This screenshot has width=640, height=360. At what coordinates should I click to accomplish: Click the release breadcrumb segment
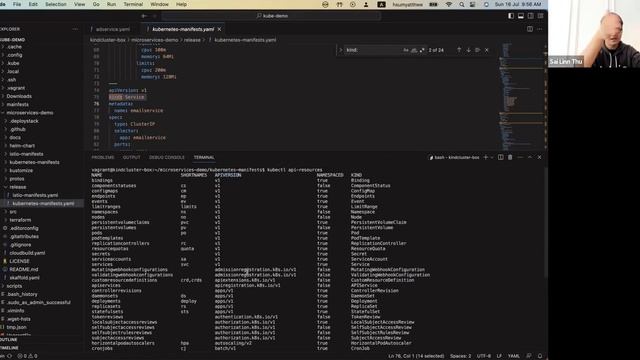coord(192,40)
